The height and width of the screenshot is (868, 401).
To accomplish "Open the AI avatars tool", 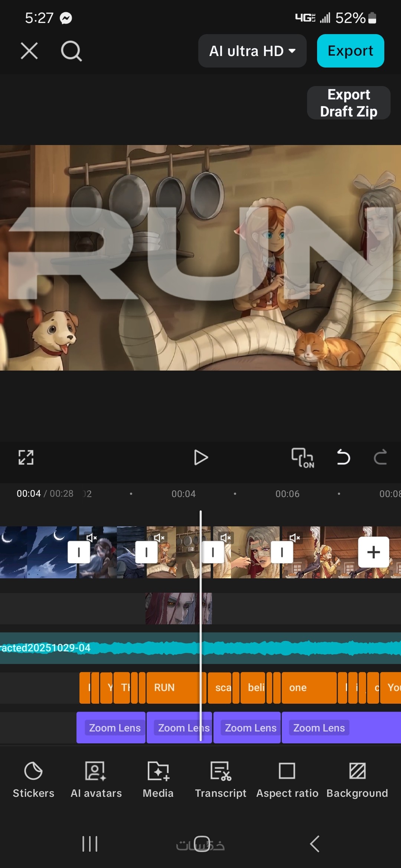I will point(96,780).
